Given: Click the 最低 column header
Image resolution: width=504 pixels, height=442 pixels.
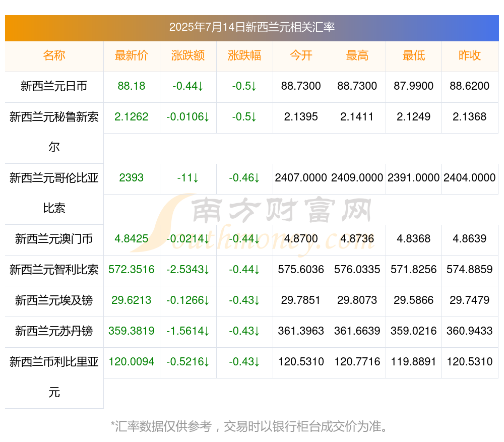Looking at the screenshot, I should [x=414, y=55].
